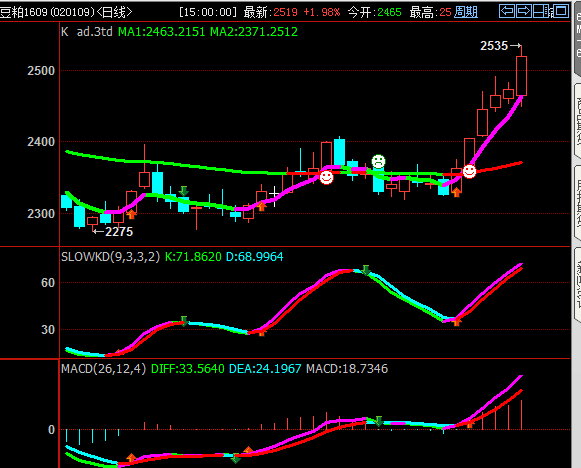Image resolution: width=581 pixels, height=468 pixels.
Task: Click the D:68.9964 value
Action: (x=255, y=257)
